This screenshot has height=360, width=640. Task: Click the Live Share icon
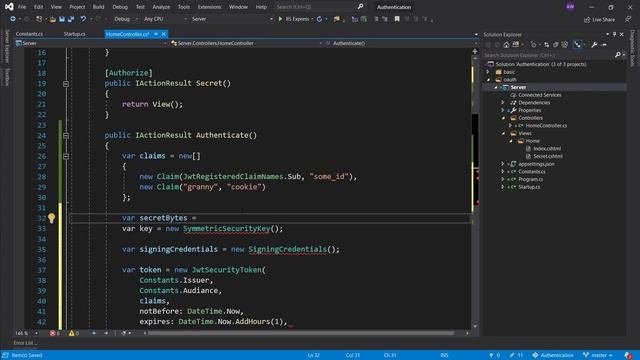point(587,20)
